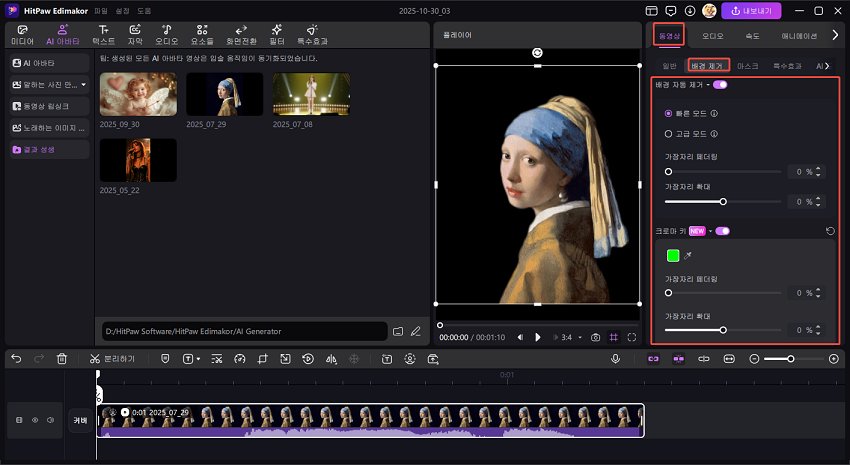Click the fullscreen icon in the player
This screenshot has width=850, height=465.
(x=632, y=338)
